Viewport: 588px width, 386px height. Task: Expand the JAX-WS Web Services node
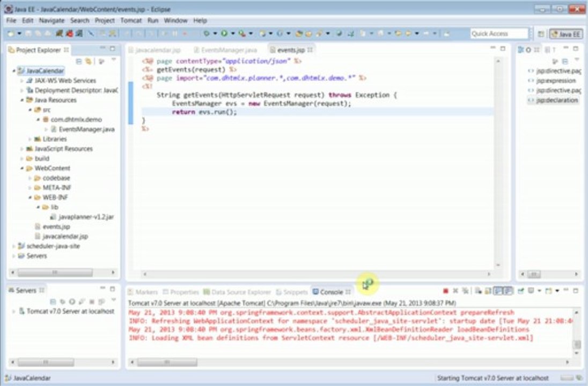(x=22, y=80)
